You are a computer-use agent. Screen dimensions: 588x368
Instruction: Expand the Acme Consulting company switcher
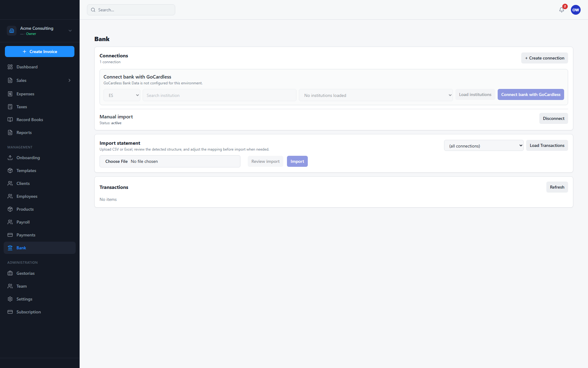coord(70,31)
